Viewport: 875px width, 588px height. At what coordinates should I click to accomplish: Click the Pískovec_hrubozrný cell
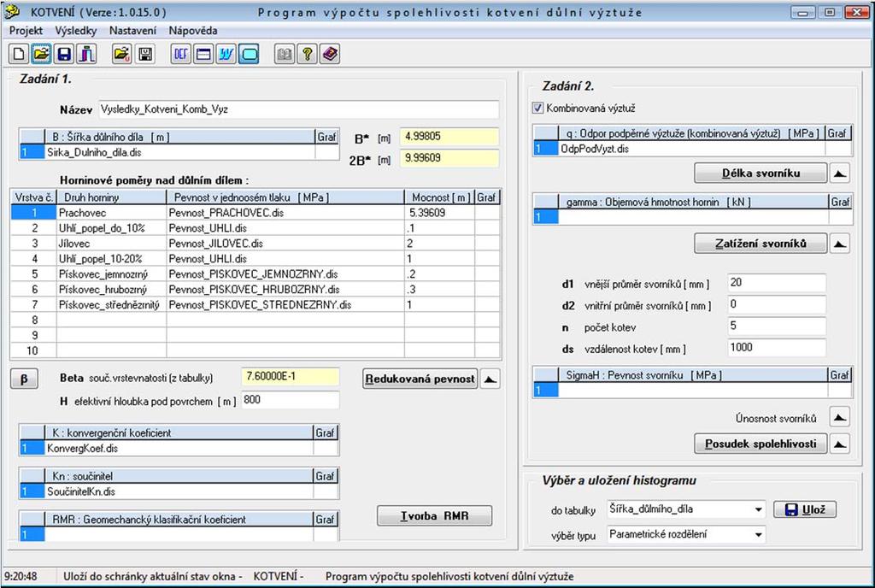[111, 290]
